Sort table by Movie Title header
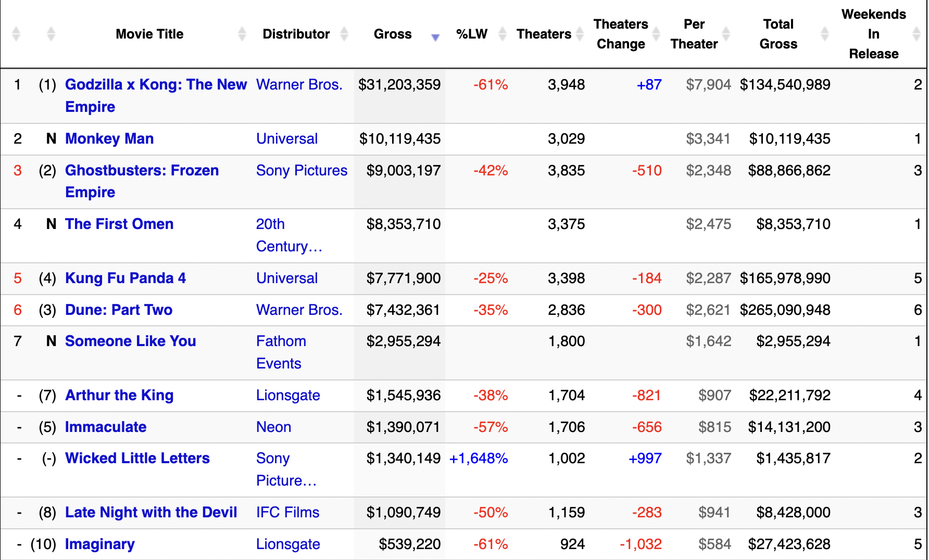The width and height of the screenshot is (929, 560). pos(149,34)
